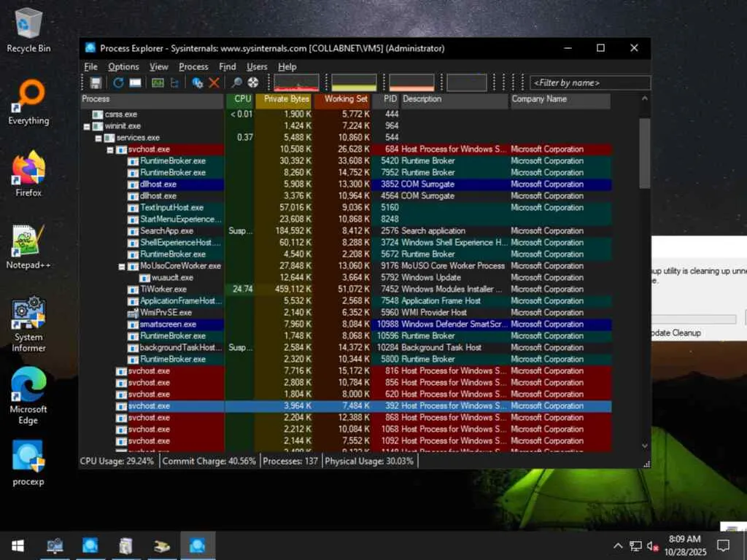
Task: Sort by the Company Name column header
Action: 560,99
